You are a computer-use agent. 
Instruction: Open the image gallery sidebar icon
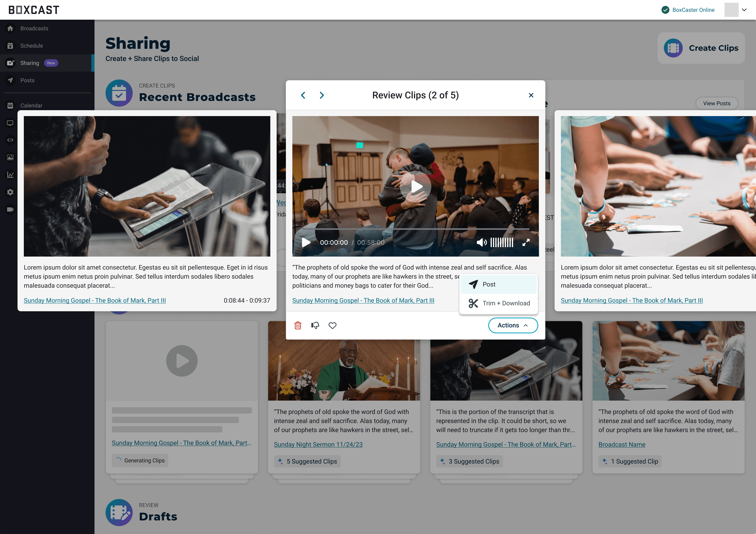pyautogui.click(x=10, y=158)
